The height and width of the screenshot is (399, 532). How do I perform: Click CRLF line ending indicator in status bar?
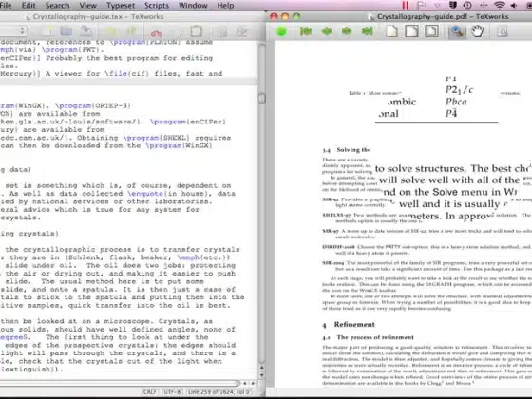[150, 391]
